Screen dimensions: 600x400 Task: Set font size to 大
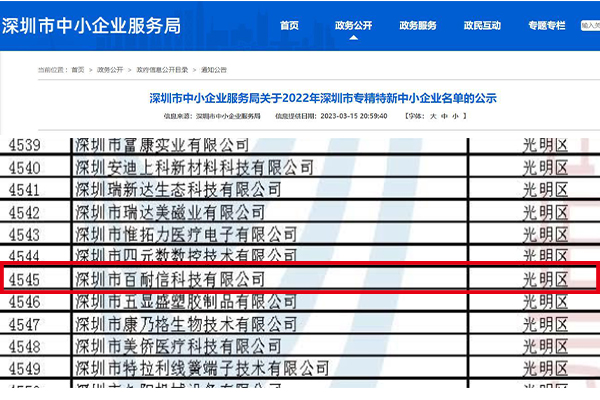pos(433,116)
